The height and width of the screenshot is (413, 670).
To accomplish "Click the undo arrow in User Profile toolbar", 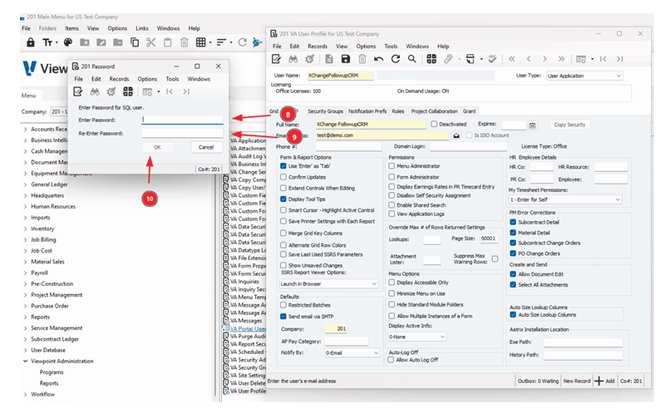I will [x=379, y=59].
